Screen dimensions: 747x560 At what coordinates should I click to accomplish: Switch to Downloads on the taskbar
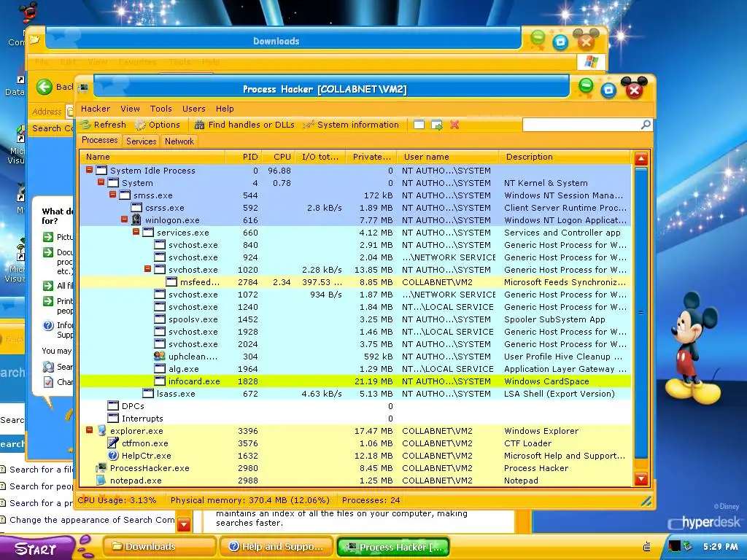pyautogui.click(x=160, y=547)
